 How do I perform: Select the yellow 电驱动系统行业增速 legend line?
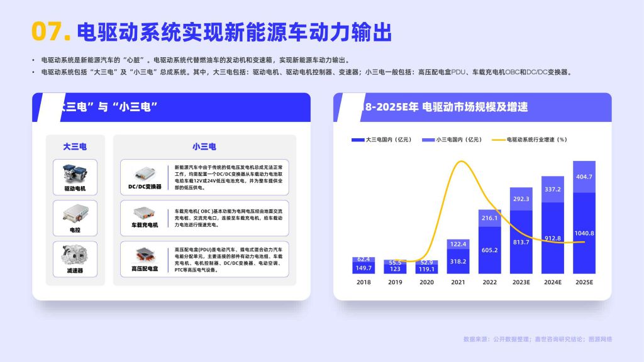pos(498,140)
